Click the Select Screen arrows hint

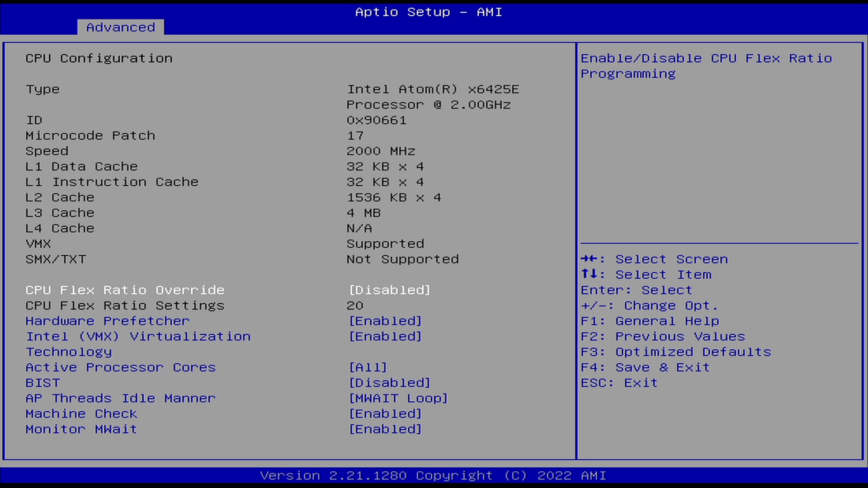click(655, 259)
